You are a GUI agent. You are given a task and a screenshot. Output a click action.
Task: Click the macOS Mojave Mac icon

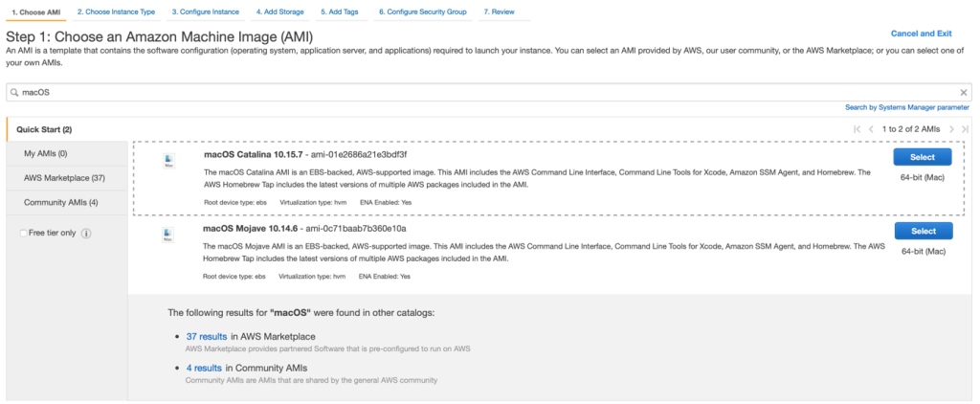(x=169, y=235)
